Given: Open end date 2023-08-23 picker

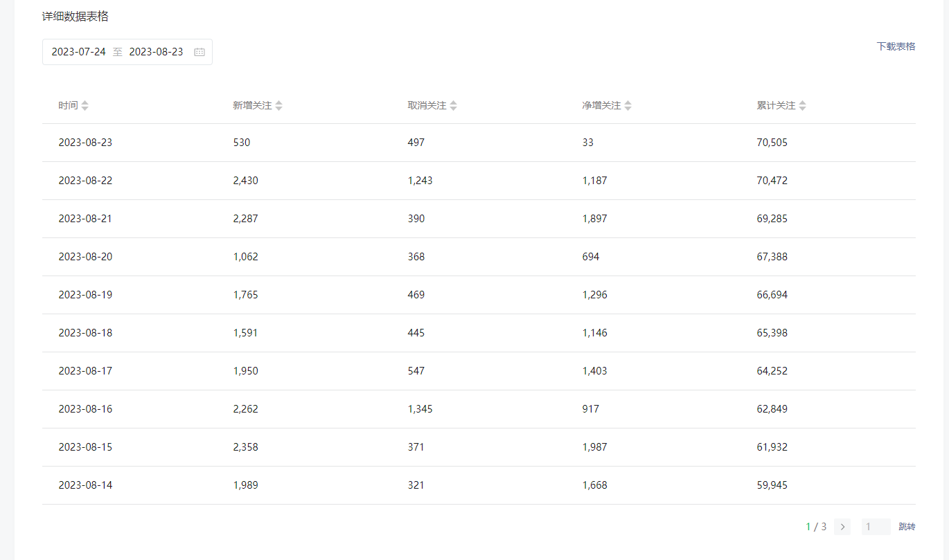Looking at the screenshot, I should pos(157,52).
